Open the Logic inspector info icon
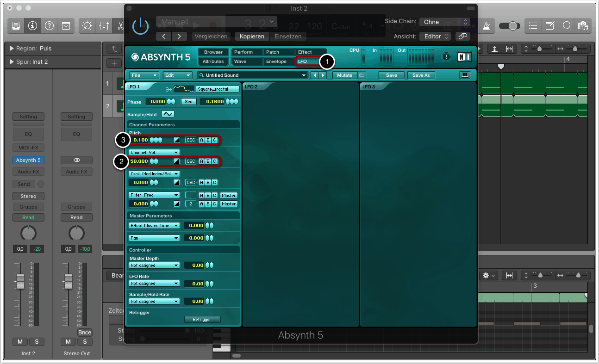 point(32,26)
